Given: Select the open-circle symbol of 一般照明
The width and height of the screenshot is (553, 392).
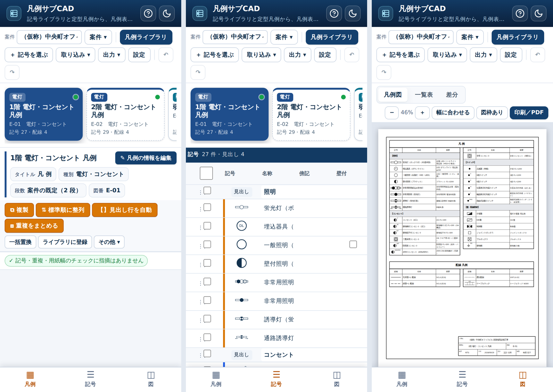Looking at the screenshot, I should 241,244.
